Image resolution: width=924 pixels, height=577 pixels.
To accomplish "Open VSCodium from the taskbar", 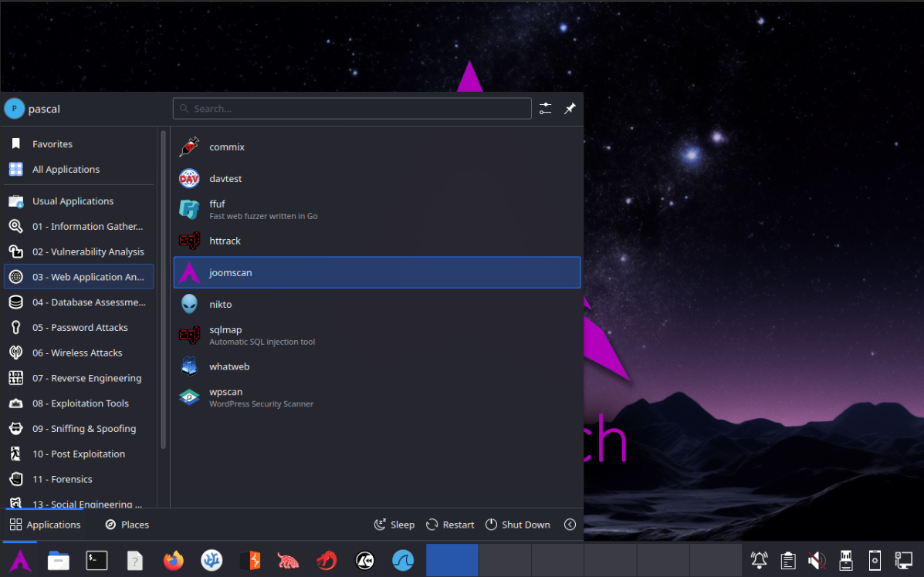I will 212,561.
